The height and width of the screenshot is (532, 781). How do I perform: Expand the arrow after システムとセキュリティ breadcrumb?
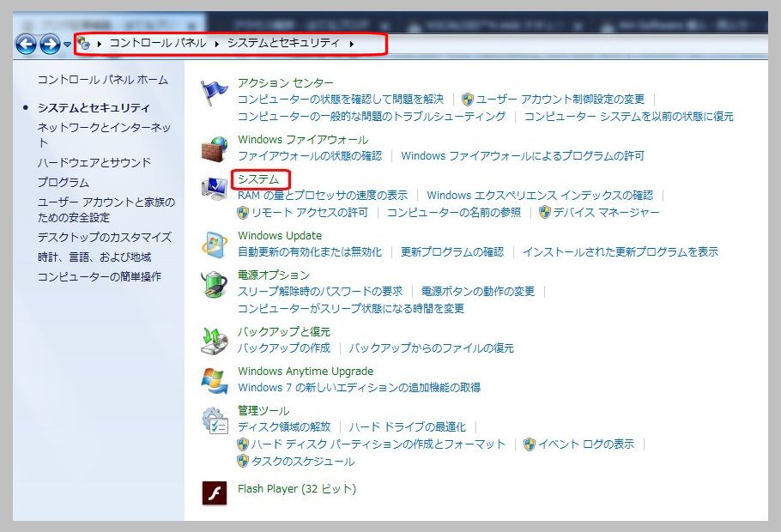pos(352,44)
